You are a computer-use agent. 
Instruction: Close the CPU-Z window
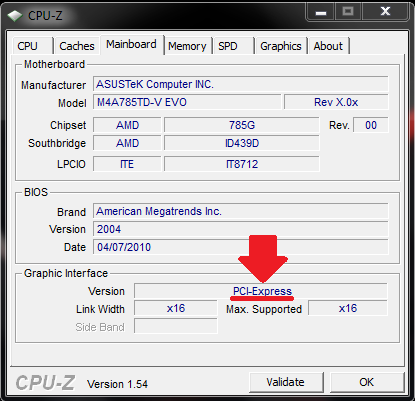tap(385, 12)
